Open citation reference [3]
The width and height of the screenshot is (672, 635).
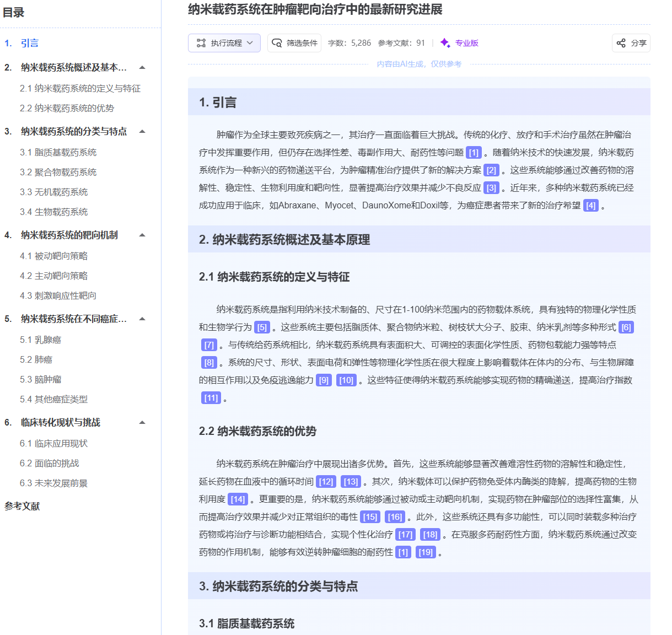point(491,188)
